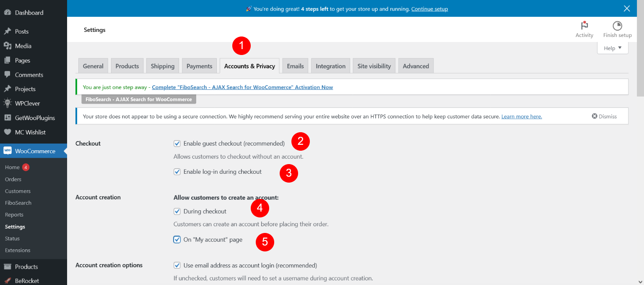The height and width of the screenshot is (285, 644).
Task: Toggle Enable log-in during checkout
Action: click(177, 172)
